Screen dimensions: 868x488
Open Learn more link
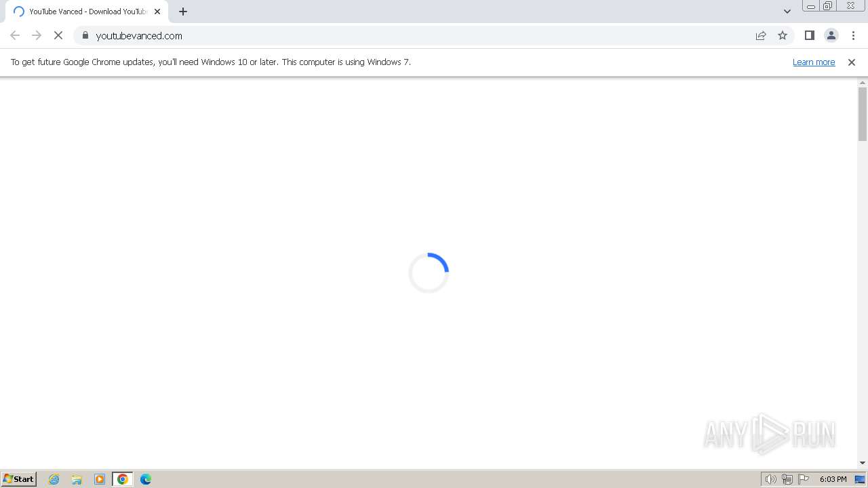(814, 62)
